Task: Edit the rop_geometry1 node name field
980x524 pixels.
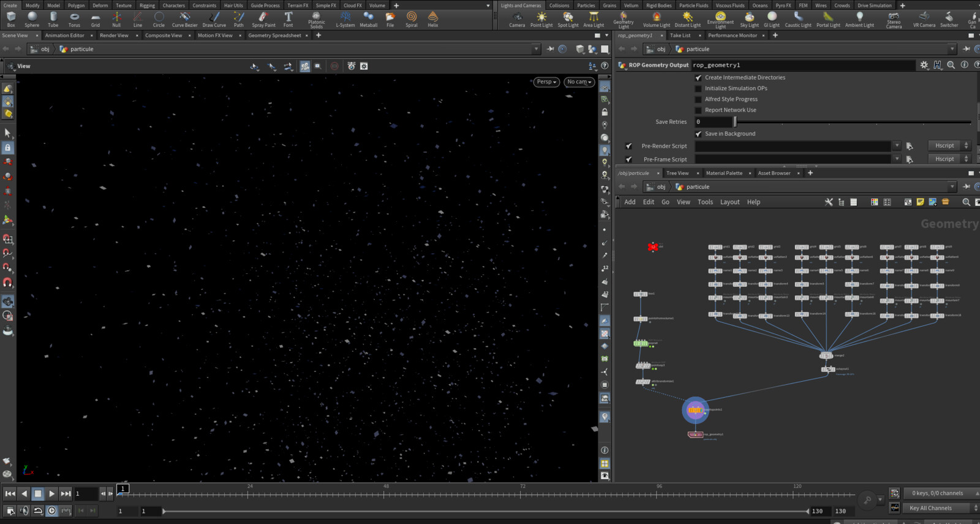Action: pos(804,65)
